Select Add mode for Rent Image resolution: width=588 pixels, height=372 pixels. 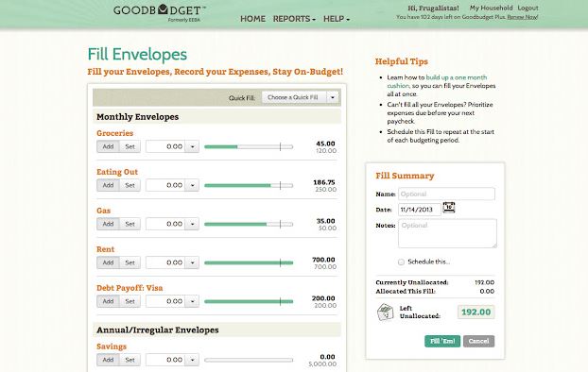(108, 262)
